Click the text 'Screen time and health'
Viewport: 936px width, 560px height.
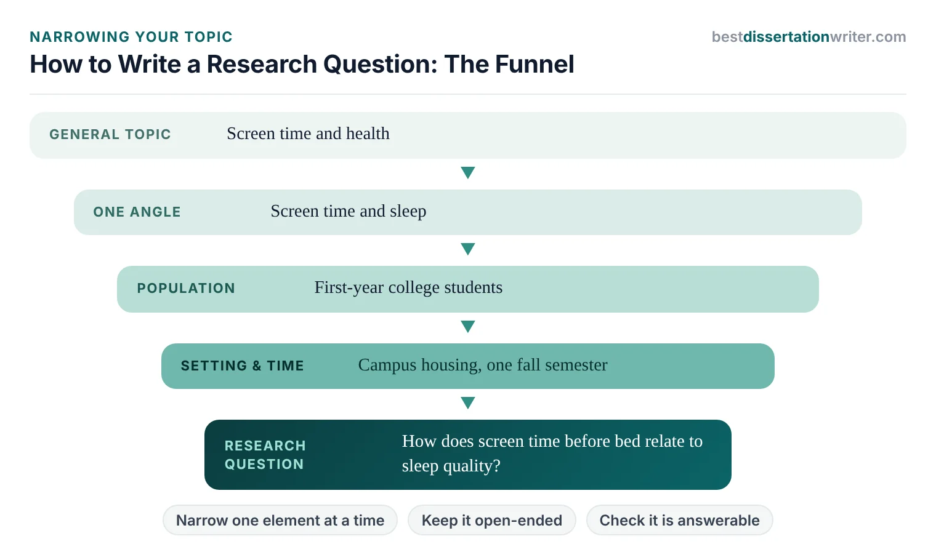tap(308, 134)
